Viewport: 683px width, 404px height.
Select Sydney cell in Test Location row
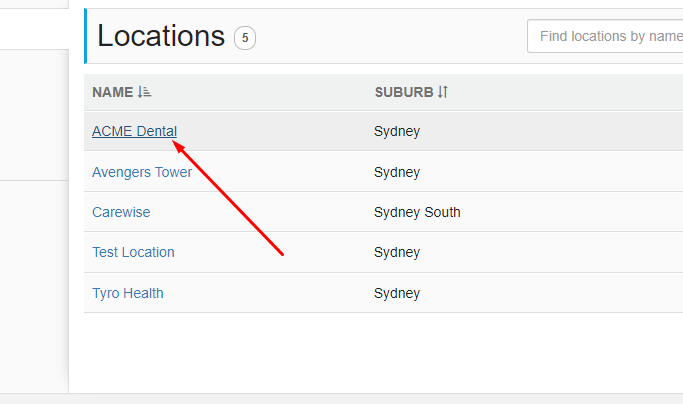[397, 252]
